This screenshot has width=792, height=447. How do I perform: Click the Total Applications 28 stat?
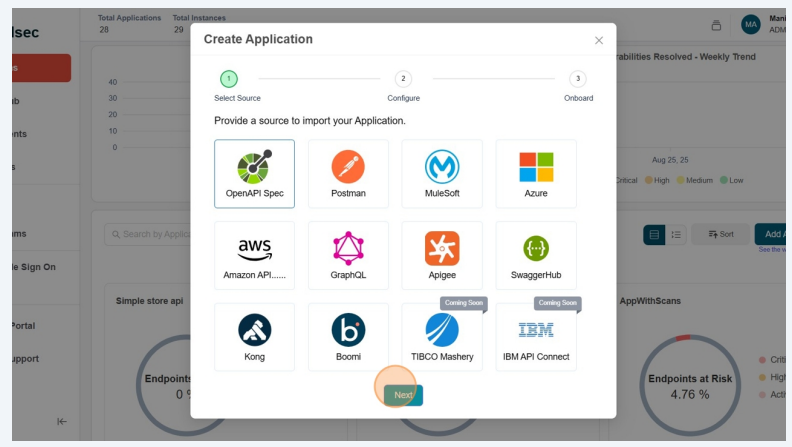tap(129, 24)
